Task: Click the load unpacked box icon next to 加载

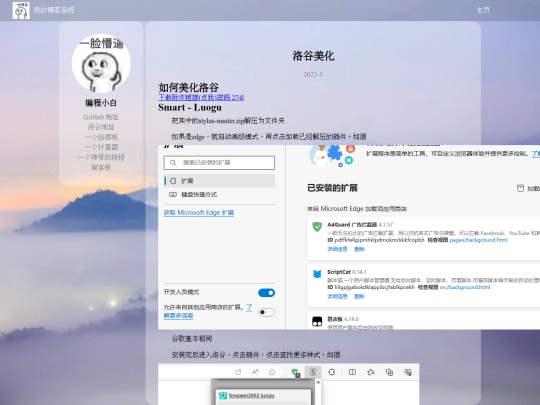Action: (x=520, y=188)
